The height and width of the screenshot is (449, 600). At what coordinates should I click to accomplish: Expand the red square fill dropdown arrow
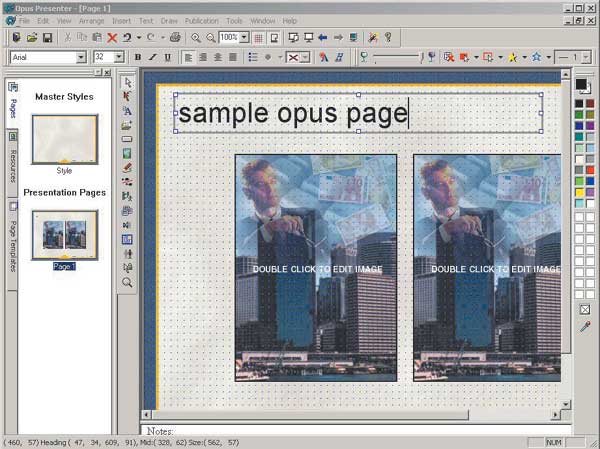[476, 57]
